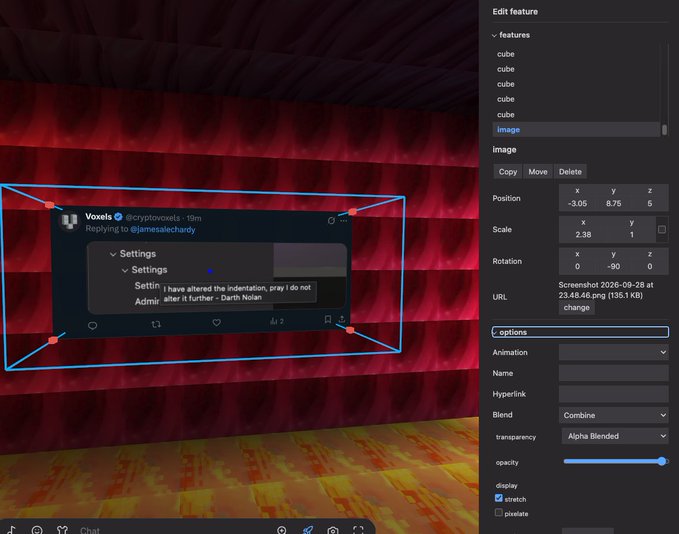The image size is (679, 534).
Task: Click the heart icon in the tweet image
Action: (x=217, y=322)
